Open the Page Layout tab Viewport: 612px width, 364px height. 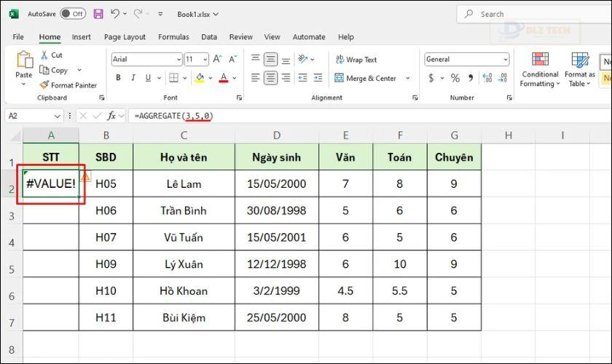pos(125,36)
